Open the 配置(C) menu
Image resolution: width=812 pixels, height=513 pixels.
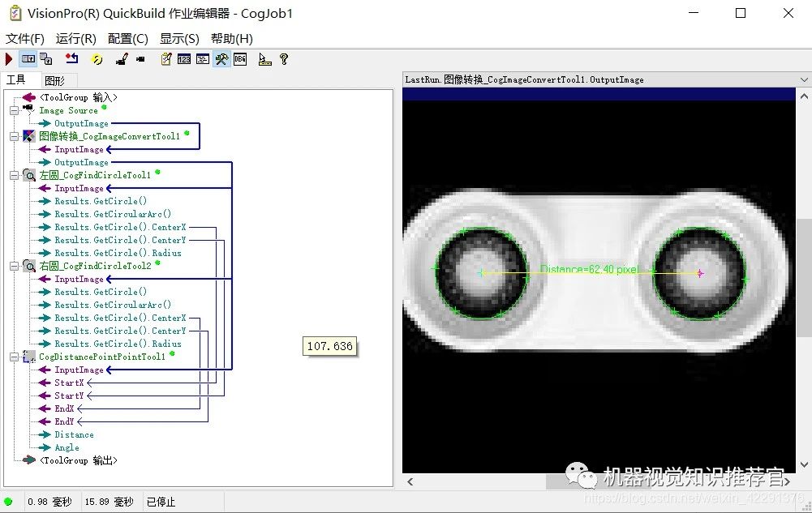(x=128, y=39)
